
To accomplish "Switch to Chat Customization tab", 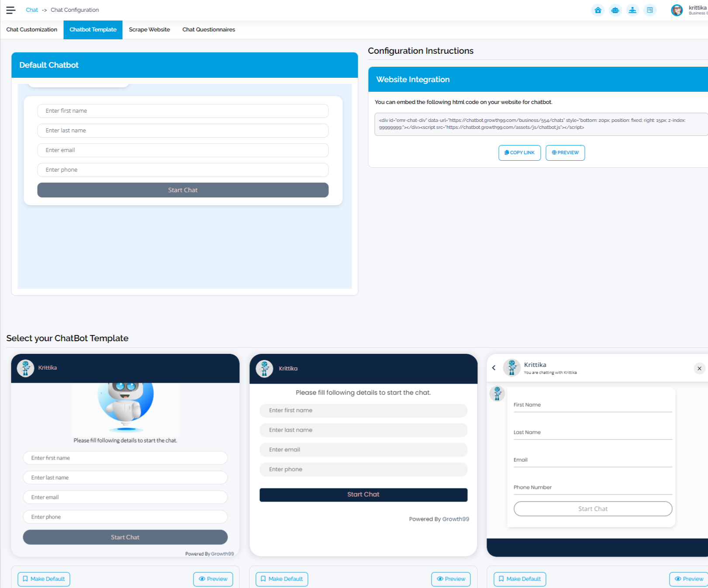I will pos(32,30).
